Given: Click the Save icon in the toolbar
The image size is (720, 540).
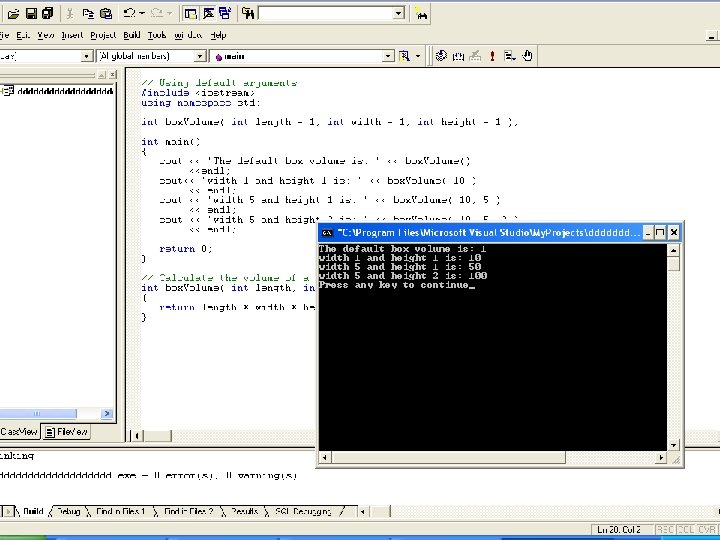Looking at the screenshot, I should pos(30,13).
